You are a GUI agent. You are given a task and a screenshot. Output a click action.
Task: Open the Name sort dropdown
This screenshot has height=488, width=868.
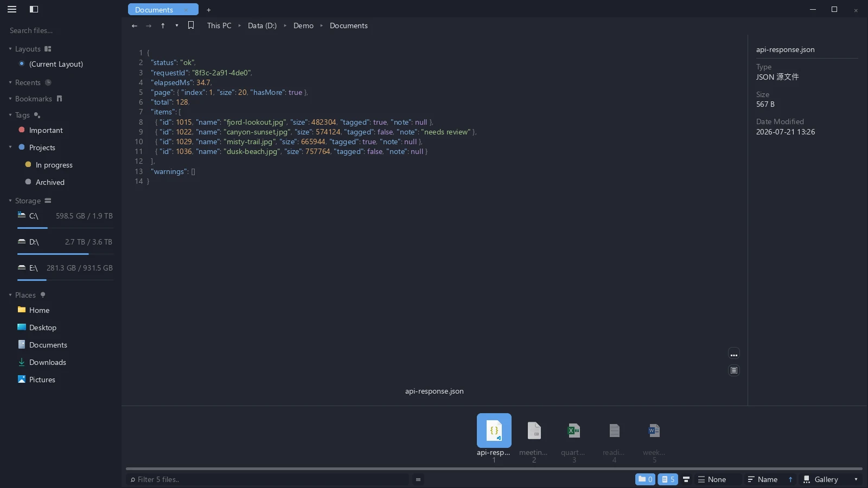pos(763,479)
